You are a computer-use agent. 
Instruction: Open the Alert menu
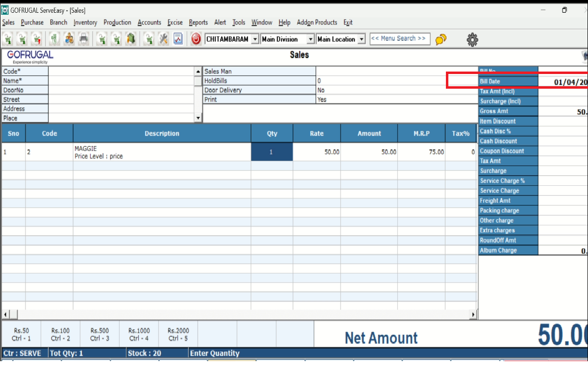pyautogui.click(x=220, y=23)
